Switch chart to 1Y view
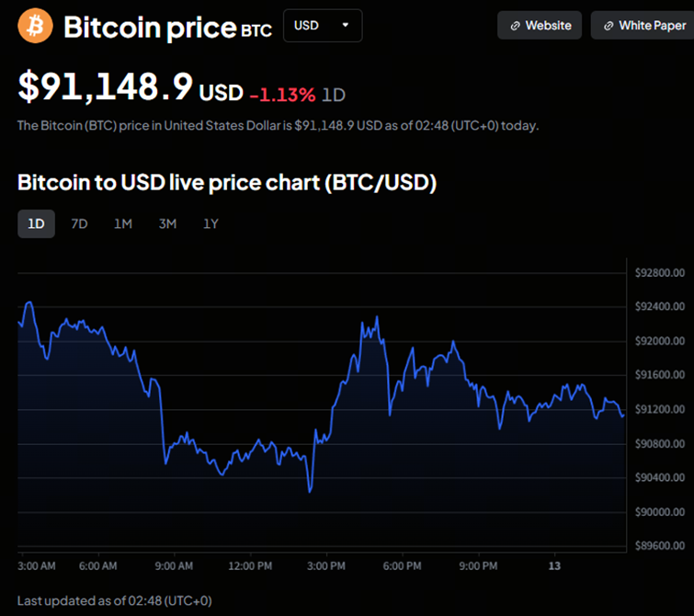 210,223
